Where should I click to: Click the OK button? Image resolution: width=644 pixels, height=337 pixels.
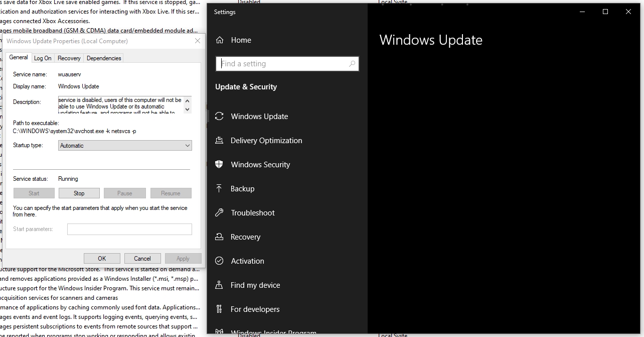coord(102,259)
